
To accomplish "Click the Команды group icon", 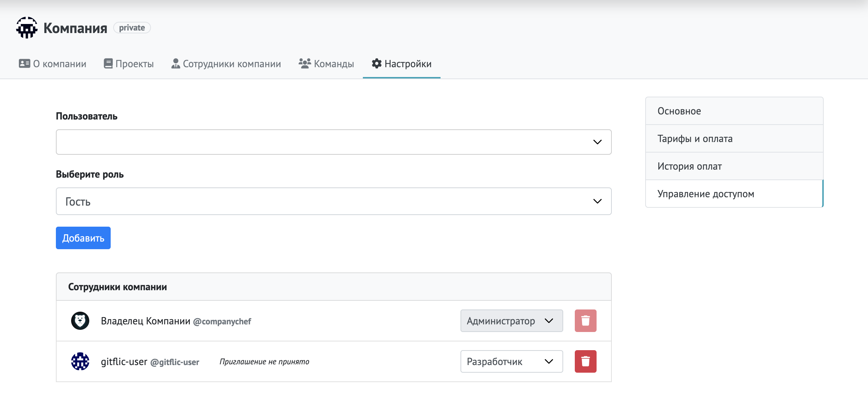I will [x=305, y=64].
